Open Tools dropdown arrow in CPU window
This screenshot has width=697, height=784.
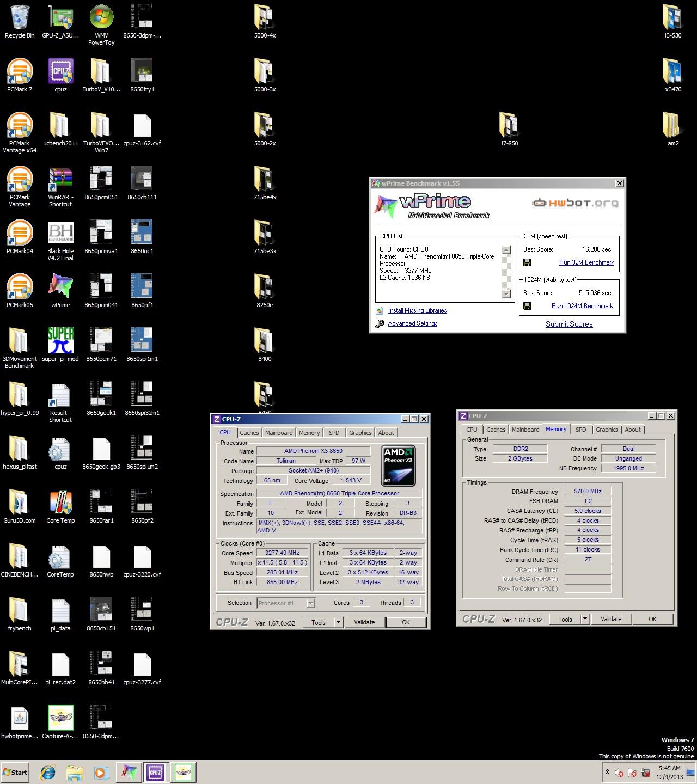pyautogui.click(x=338, y=622)
